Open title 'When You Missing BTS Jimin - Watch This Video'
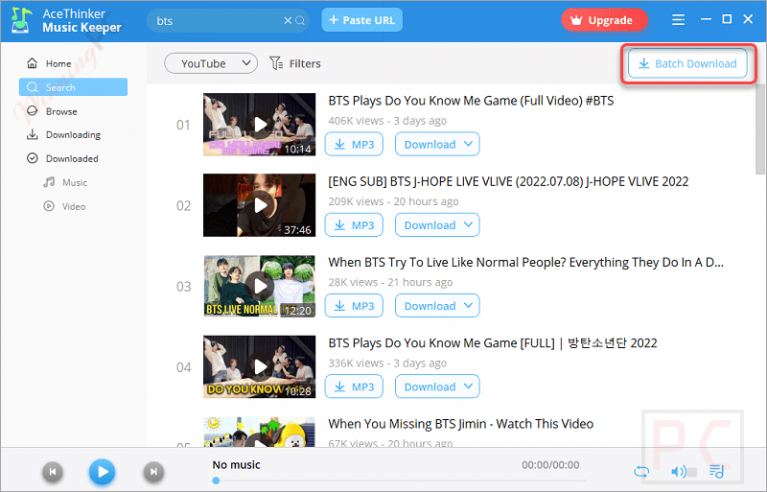The width and height of the screenshot is (767, 492). [x=461, y=424]
